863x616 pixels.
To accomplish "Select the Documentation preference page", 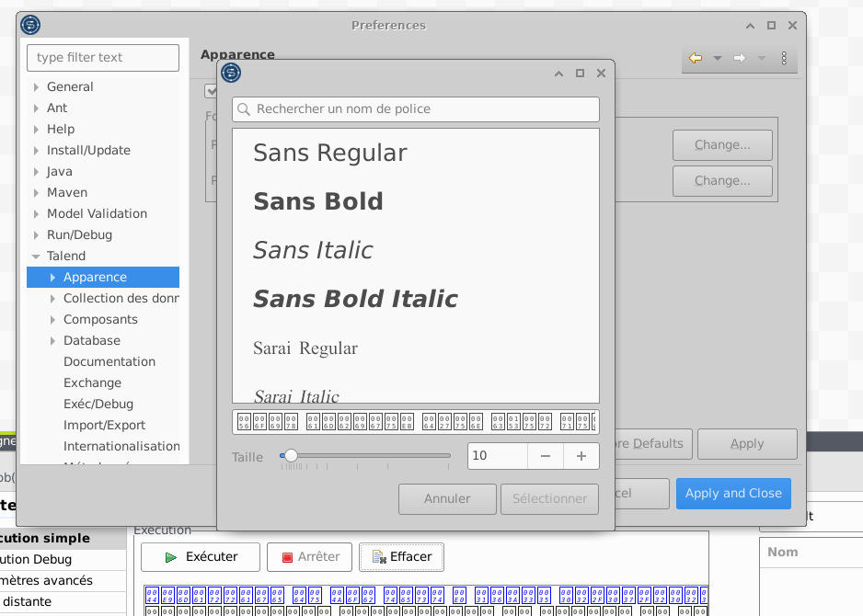I will (x=109, y=362).
